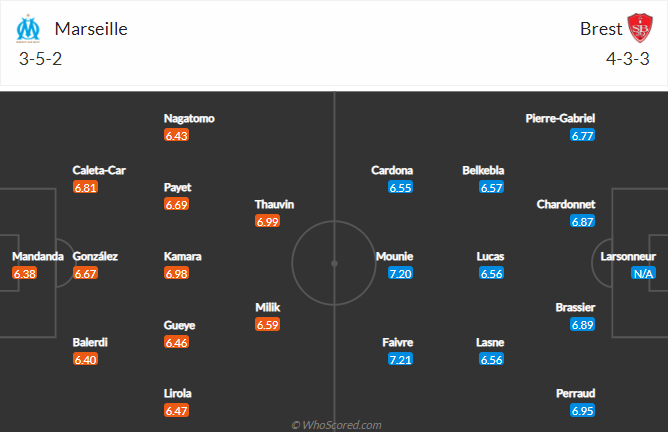Click Kamara's 6.98 rating badge
The image size is (668, 432).
click(x=177, y=273)
